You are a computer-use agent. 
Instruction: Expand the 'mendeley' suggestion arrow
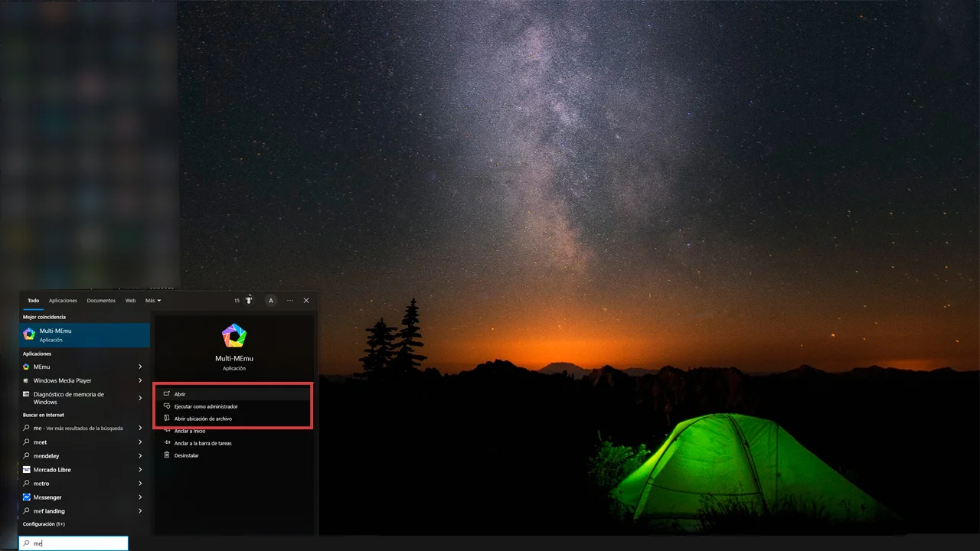140,456
